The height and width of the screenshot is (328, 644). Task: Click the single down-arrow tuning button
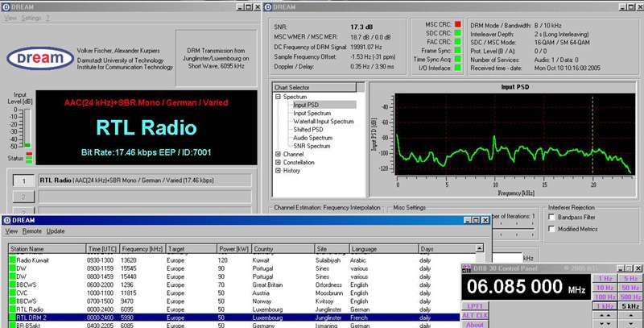click(630, 324)
